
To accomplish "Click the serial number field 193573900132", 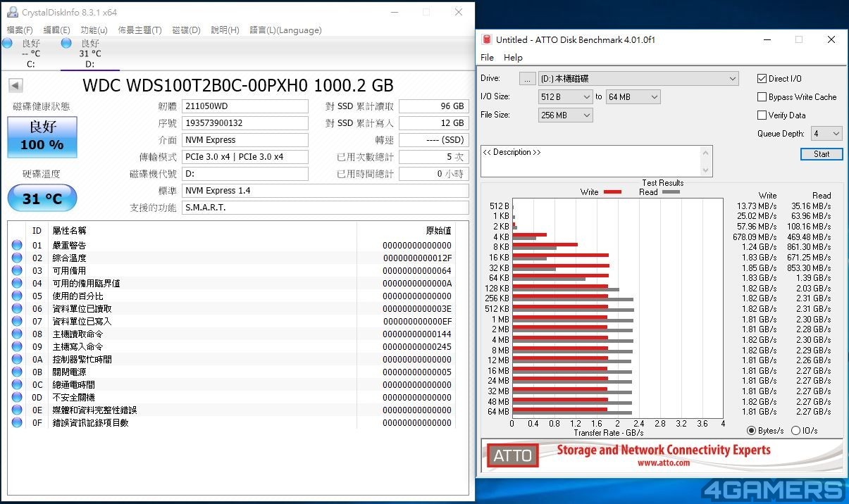I will pos(245,123).
